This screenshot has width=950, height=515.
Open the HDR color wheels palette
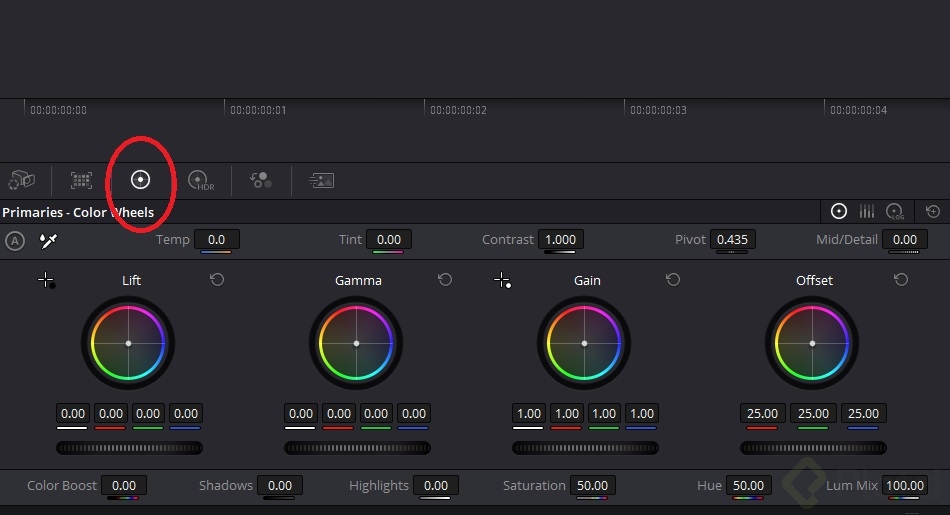click(x=201, y=181)
